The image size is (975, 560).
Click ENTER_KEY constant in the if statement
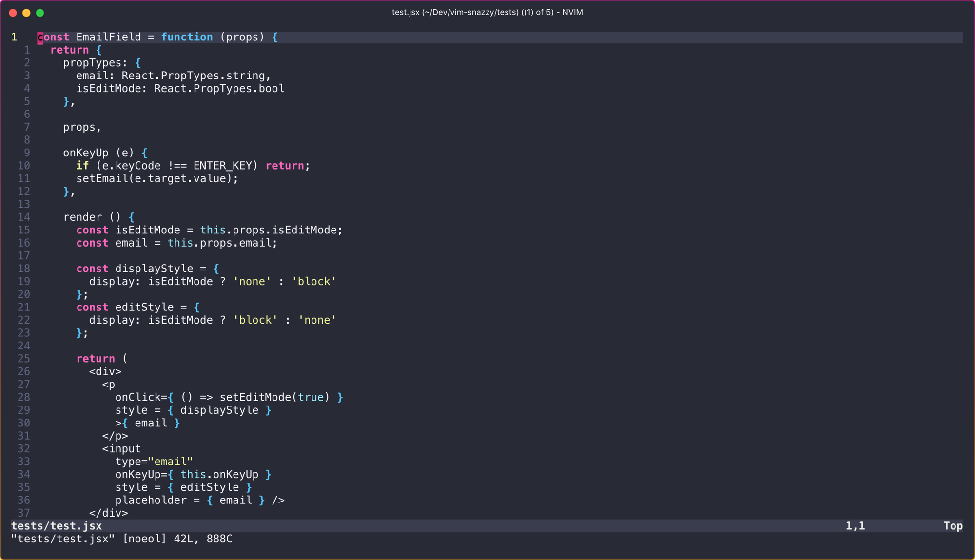(x=222, y=166)
